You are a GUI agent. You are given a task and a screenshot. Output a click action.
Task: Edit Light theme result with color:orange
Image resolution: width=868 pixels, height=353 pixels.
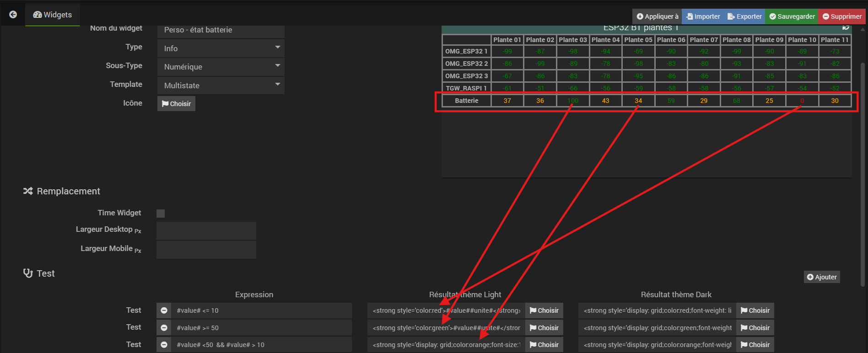[x=446, y=345]
